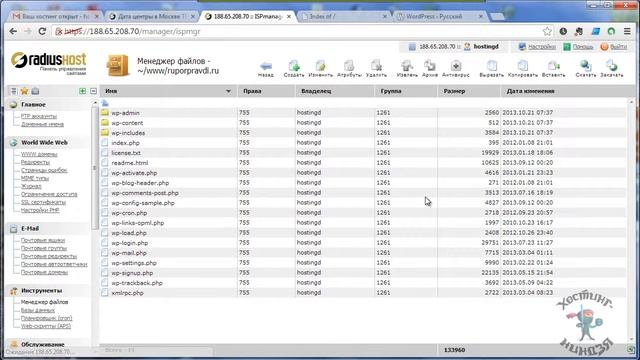Screen dimensions: 640x360
Task: Switch to the WordPress - Русский tab
Action: pos(439,16)
